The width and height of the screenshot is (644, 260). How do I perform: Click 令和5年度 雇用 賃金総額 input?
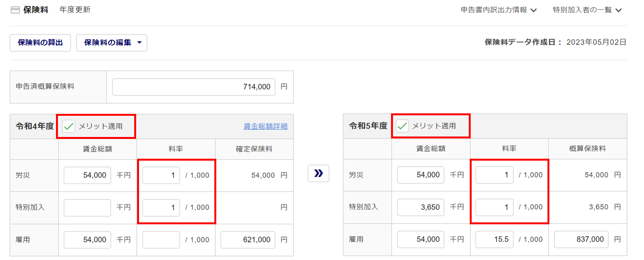pos(421,239)
